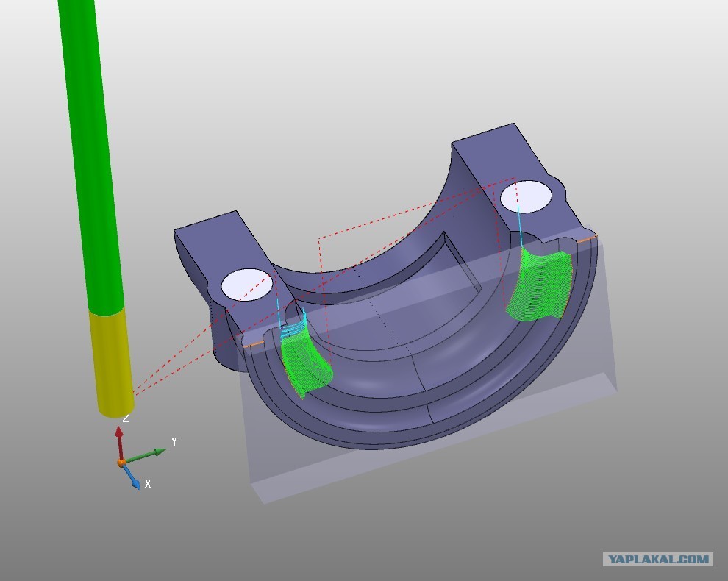Image resolution: width=728 pixels, height=581 pixels.
Task: Click the Y axis label
Action: tap(174, 442)
